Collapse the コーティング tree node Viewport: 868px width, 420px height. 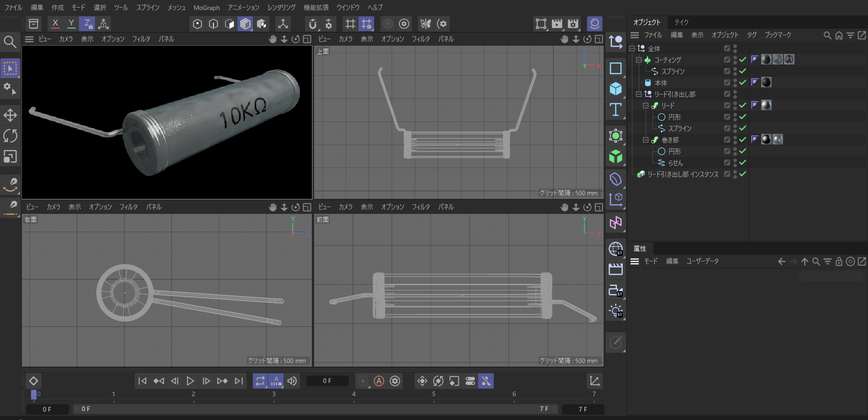point(639,60)
